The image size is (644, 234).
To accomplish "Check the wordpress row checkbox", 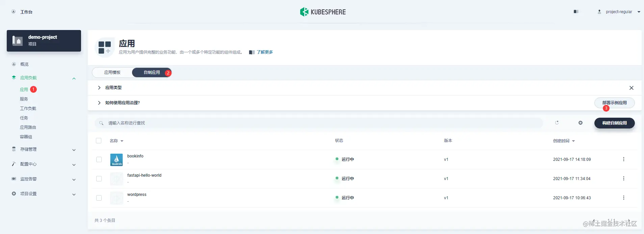I will coord(99,198).
